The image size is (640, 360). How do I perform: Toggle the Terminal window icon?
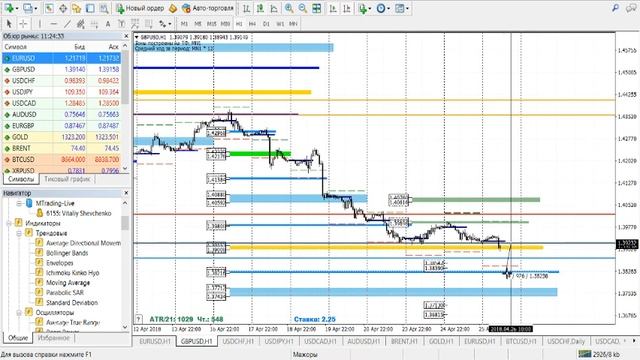click(x=90, y=8)
